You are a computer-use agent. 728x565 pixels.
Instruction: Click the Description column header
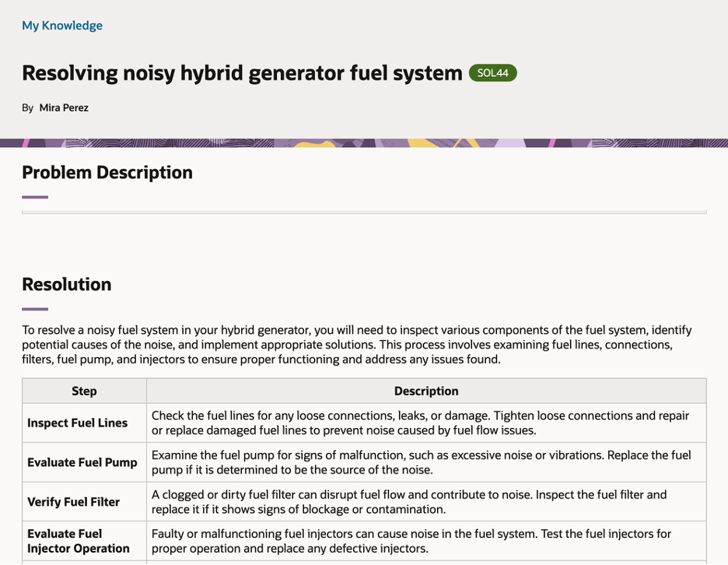pyautogui.click(x=426, y=391)
